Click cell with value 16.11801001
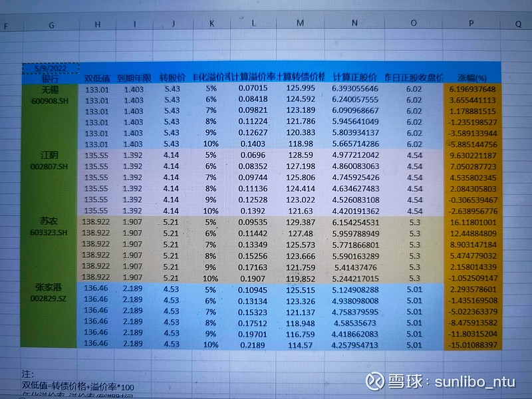 coord(473,223)
